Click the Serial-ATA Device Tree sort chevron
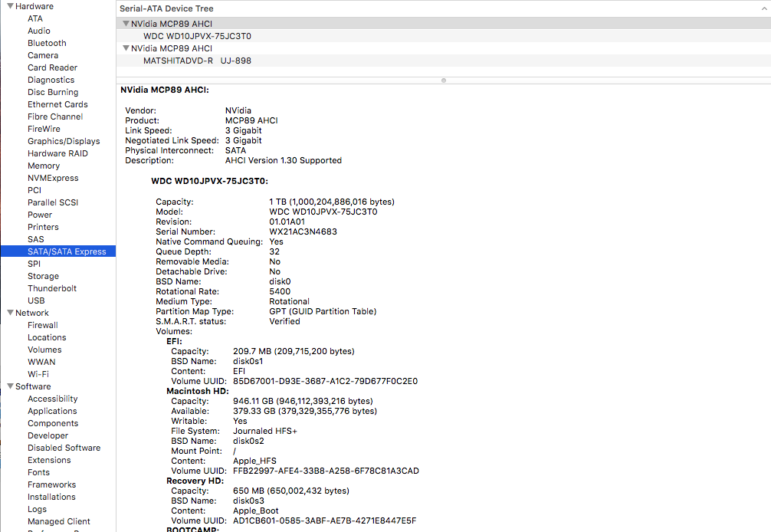Viewport: 771px width, 532px height. (765, 8)
